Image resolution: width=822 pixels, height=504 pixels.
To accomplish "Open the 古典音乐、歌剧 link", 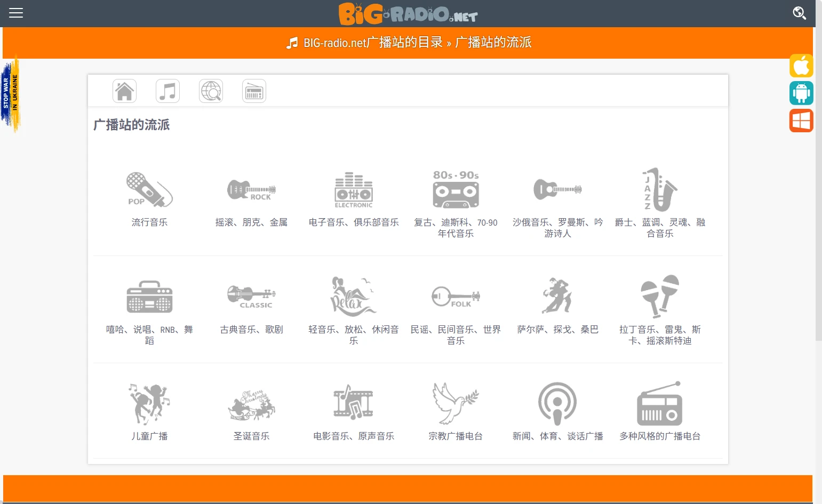I will [x=251, y=330].
